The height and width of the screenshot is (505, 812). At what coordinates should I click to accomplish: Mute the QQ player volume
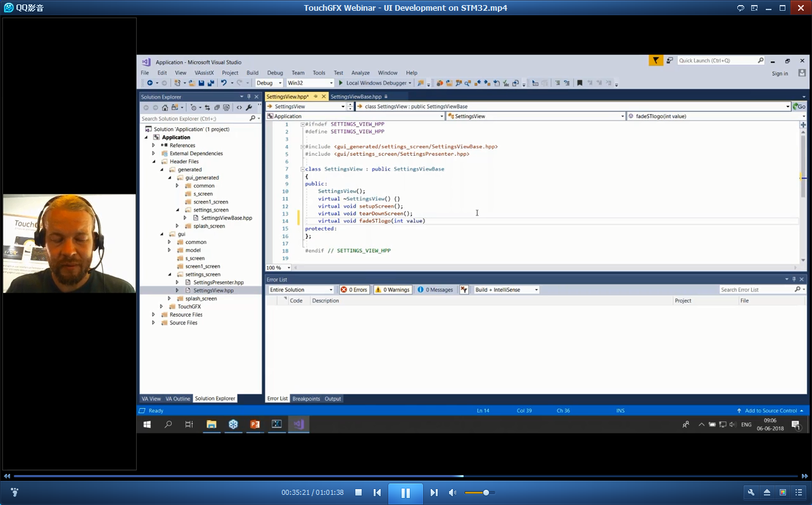[x=452, y=492]
